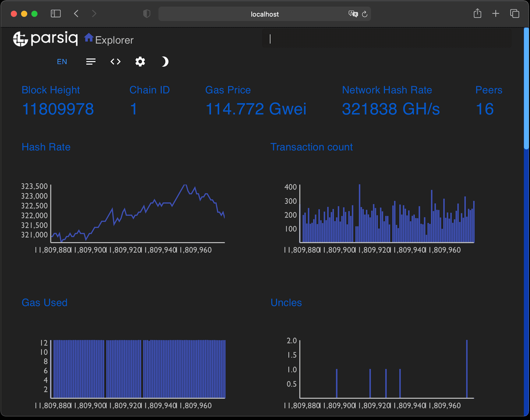The image size is (530, 420).
Task: Click the Explorer title link
Action: click(x=114, y=40)
